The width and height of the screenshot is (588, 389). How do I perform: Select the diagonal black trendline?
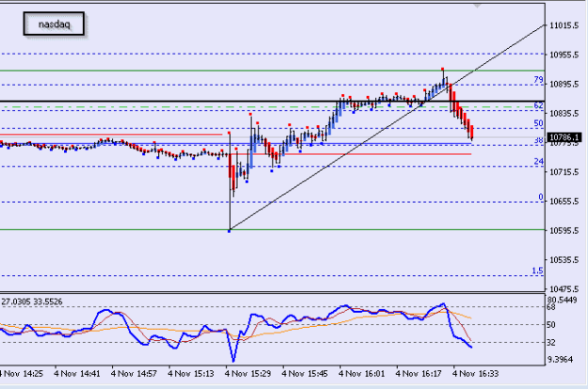tap(387, 127)
